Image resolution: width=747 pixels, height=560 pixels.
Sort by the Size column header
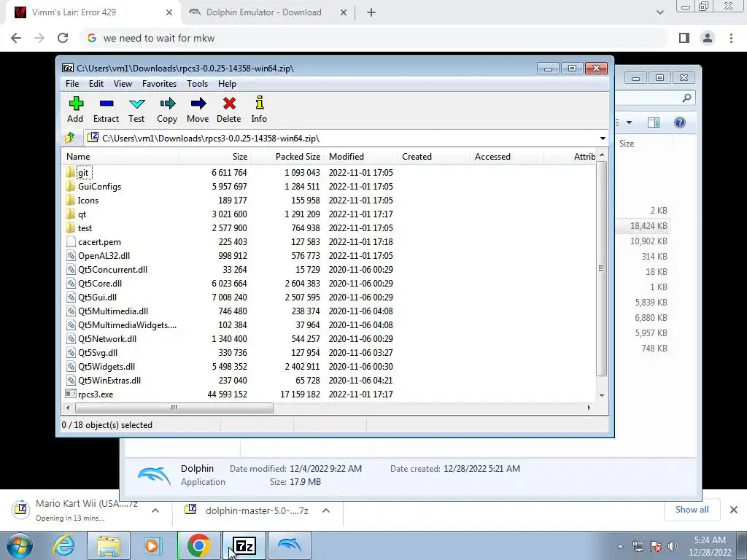pos(215,157)
